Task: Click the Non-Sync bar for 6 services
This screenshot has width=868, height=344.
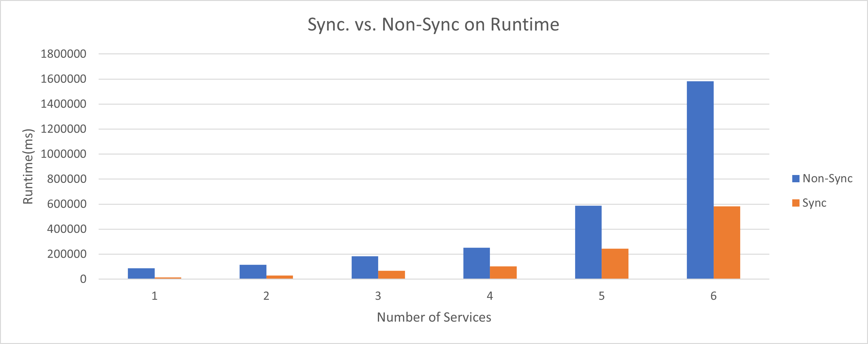Action: (700, 180)
